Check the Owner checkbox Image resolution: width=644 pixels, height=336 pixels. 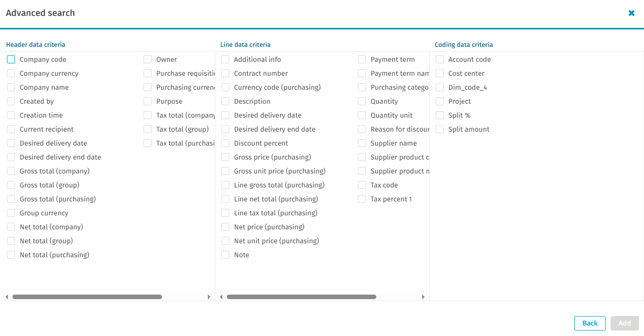pos(148,59)
